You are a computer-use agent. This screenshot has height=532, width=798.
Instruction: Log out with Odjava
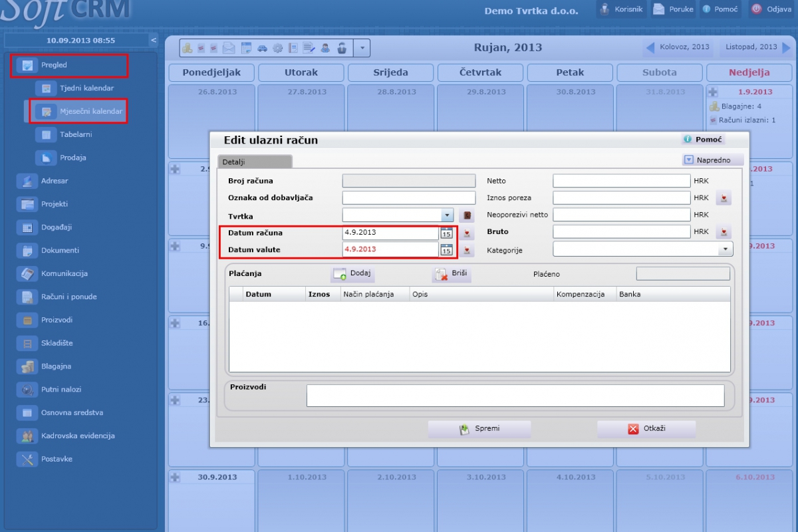[771, 9]
